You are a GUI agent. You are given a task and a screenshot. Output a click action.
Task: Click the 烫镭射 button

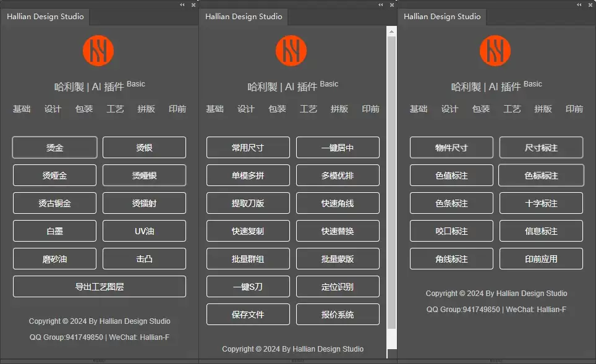coord(145,203)
